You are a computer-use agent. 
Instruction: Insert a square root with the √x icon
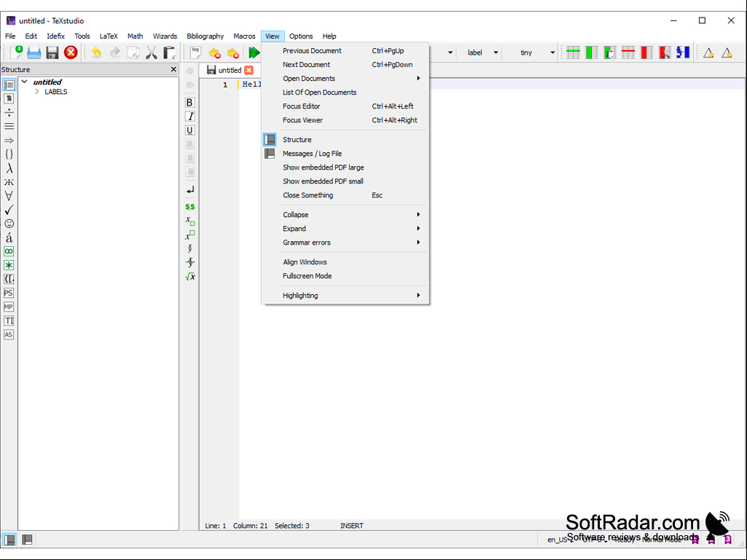click(x=190, y=277)
